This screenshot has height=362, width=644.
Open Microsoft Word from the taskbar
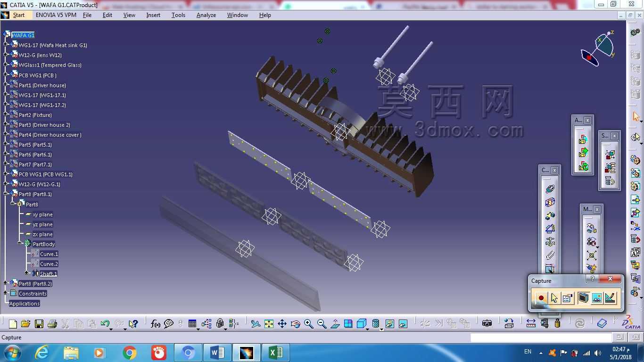pyautogui.click(x=217, y=353)
